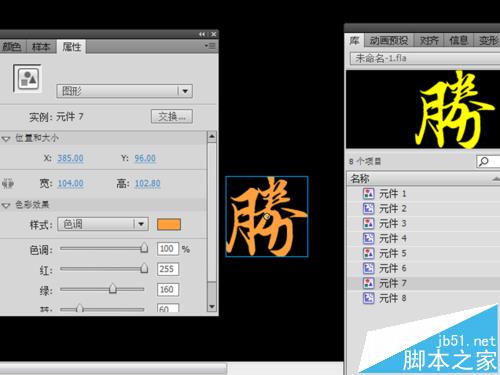
Task: Click the 元件 6 movie clip icon
Action: coord(368,268)
